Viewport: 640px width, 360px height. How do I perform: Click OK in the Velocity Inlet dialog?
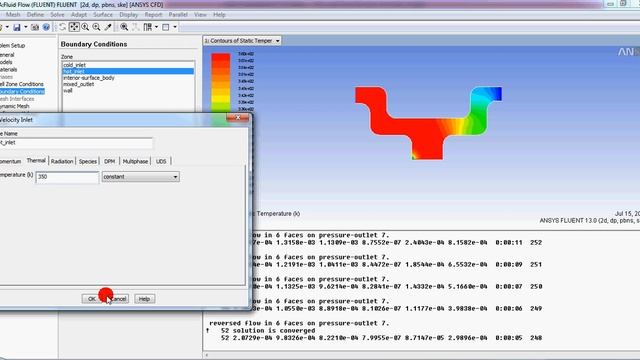click(91, 299)
